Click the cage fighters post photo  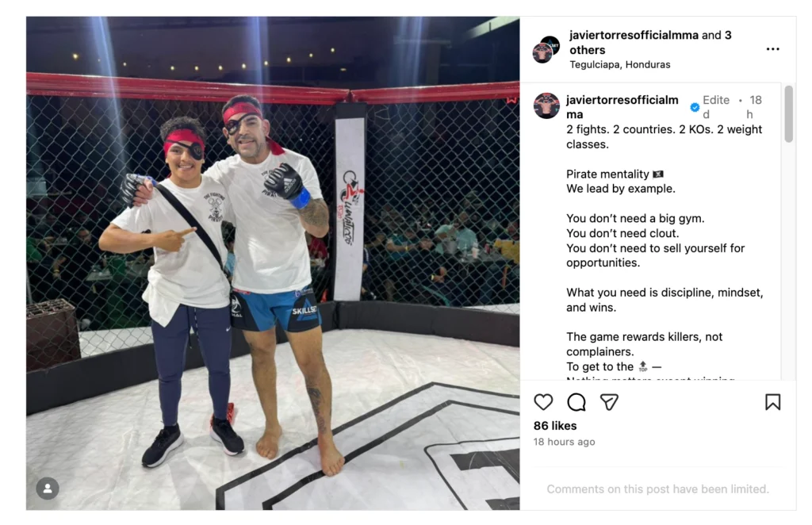273,263
